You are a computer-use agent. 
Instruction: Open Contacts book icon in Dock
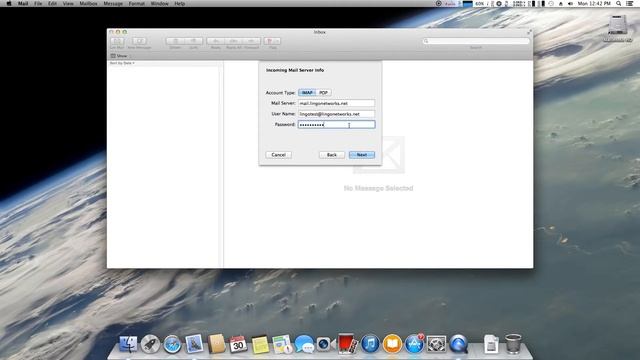click(x=216, y=344)
